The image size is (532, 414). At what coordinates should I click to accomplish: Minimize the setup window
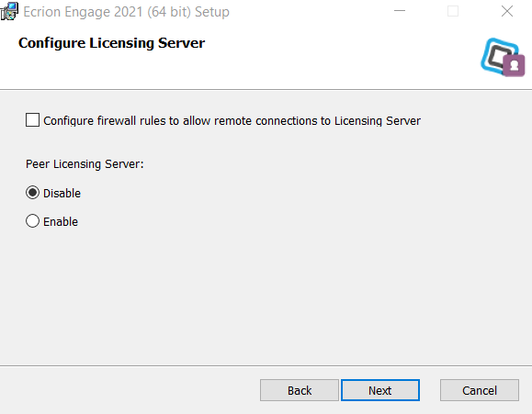(400, 11)
